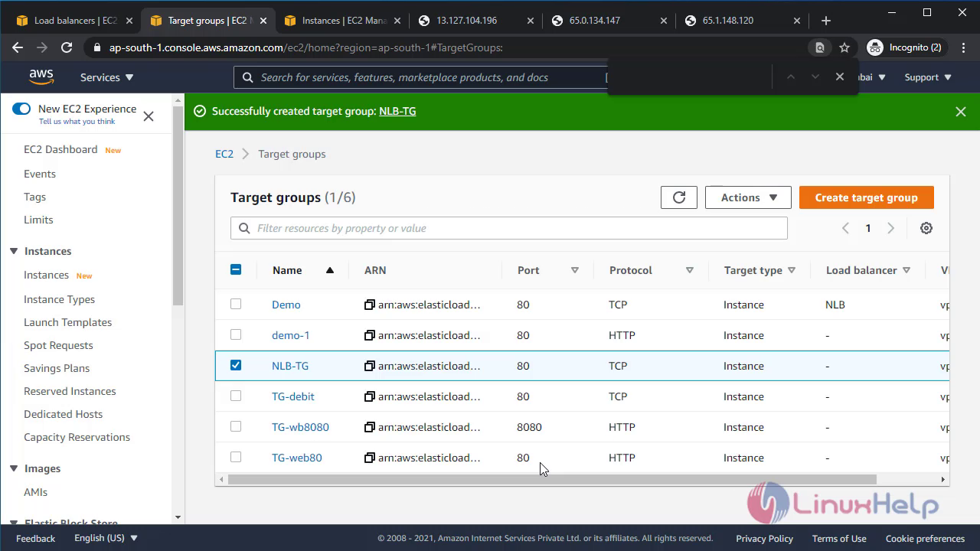
Task: Copy ARN icon in TG-wb8080 row
Action: point(370,427)
